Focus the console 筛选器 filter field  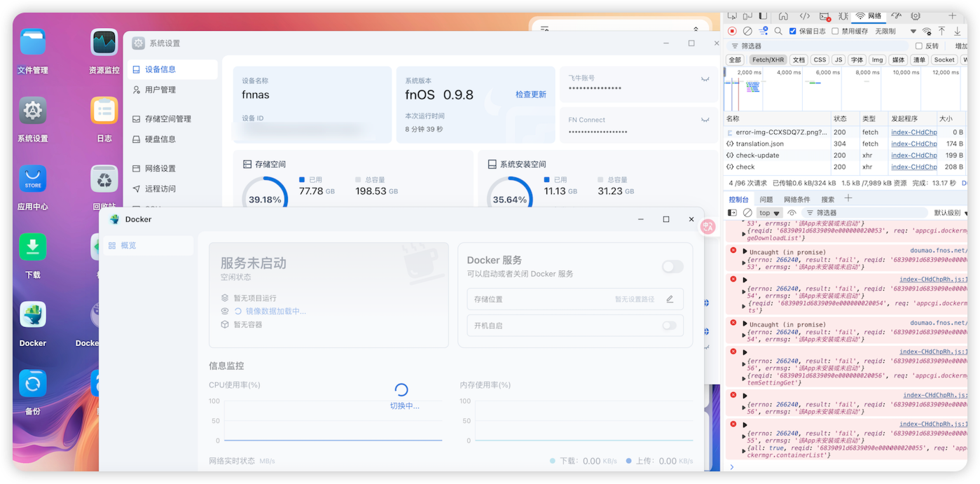coord(865,213)
